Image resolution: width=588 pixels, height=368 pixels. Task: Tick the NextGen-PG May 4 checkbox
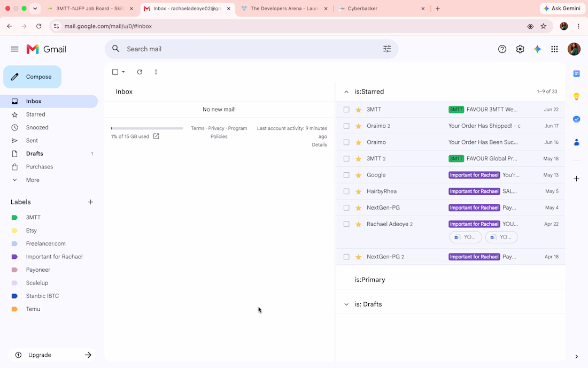(346, 208)
